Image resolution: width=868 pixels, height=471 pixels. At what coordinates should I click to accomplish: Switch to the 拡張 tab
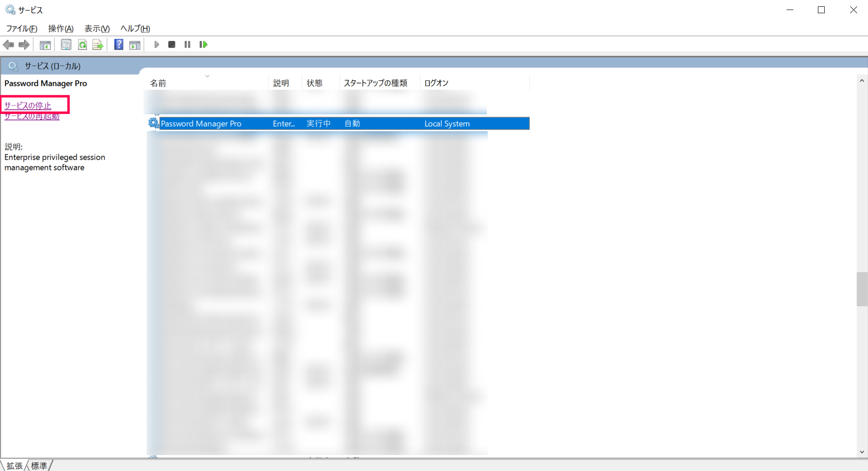click(15, 466)
